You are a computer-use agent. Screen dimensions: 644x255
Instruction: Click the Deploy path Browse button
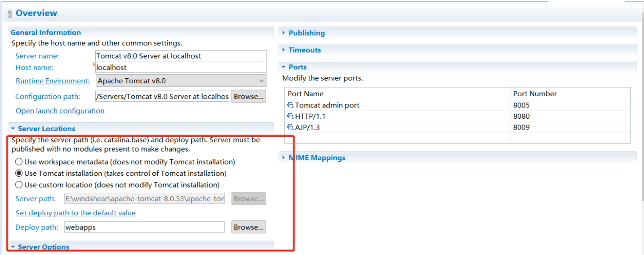(249, 227)
